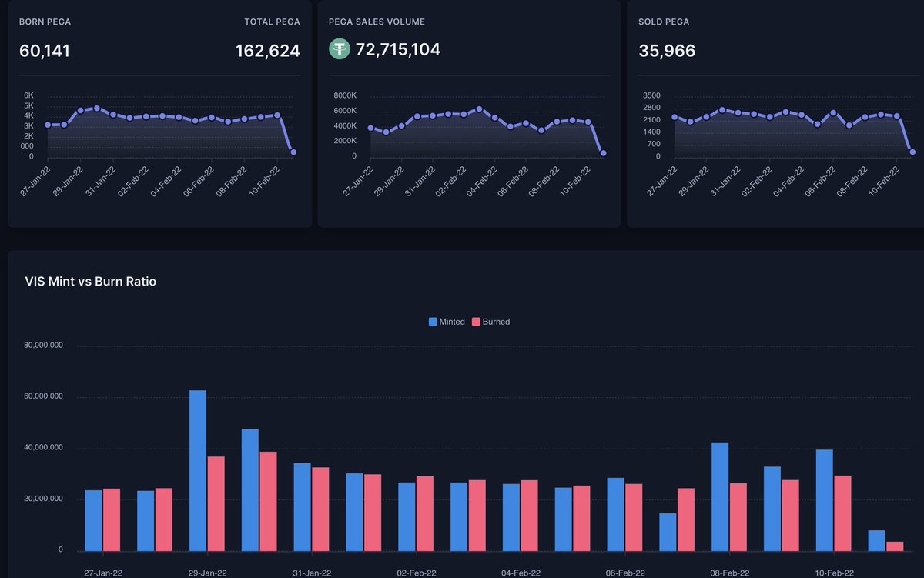Click the last low data point in Sold Pega chart

point(912,152)
